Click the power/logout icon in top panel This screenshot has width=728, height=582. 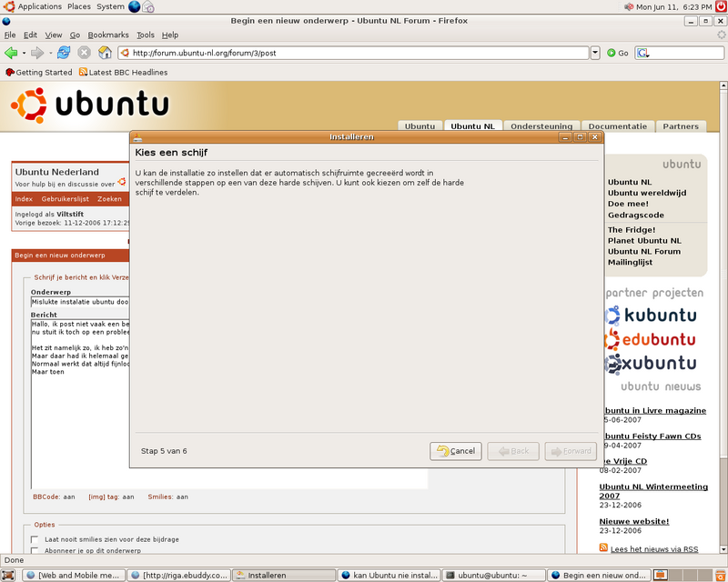click(x=721, y=6)
